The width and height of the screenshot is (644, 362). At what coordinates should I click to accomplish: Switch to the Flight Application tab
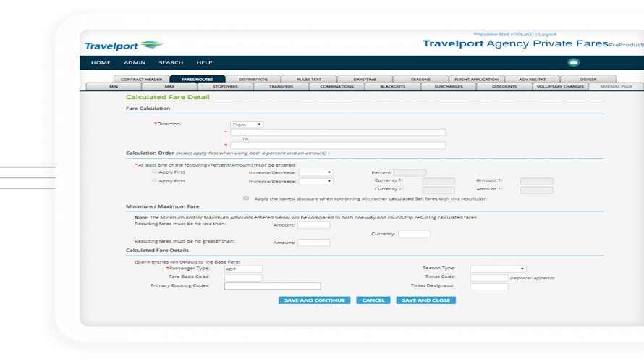click(476, 80)
